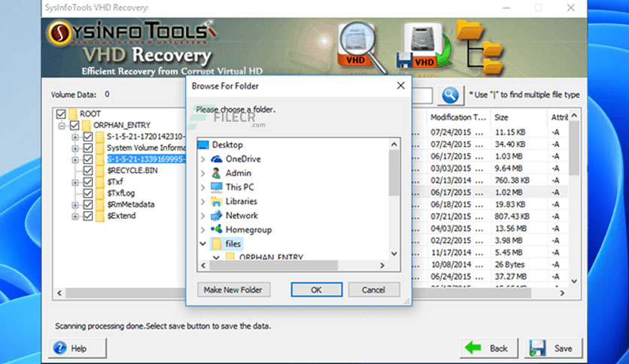Expand This PC in folder browser
629x364 pixels.
pos(203,187)
